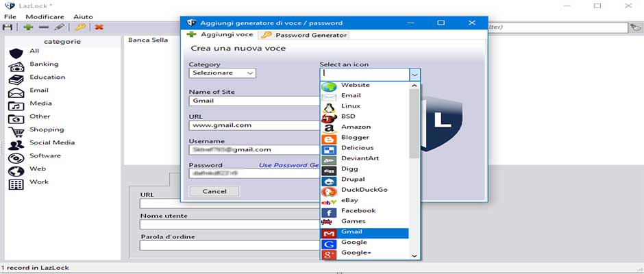Click the pencil Edit entry toolbar icon

pos(59,27)
